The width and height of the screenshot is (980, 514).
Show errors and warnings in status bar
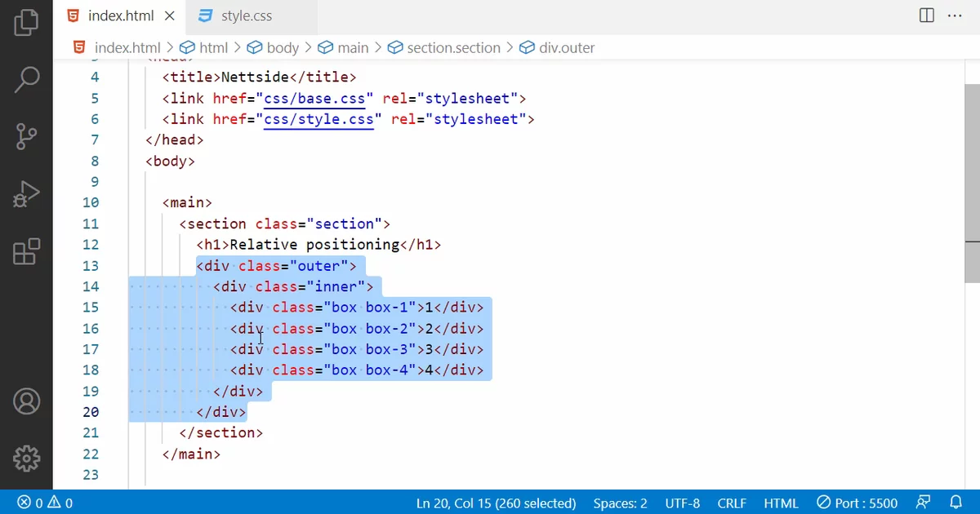[x=45, y=503]
